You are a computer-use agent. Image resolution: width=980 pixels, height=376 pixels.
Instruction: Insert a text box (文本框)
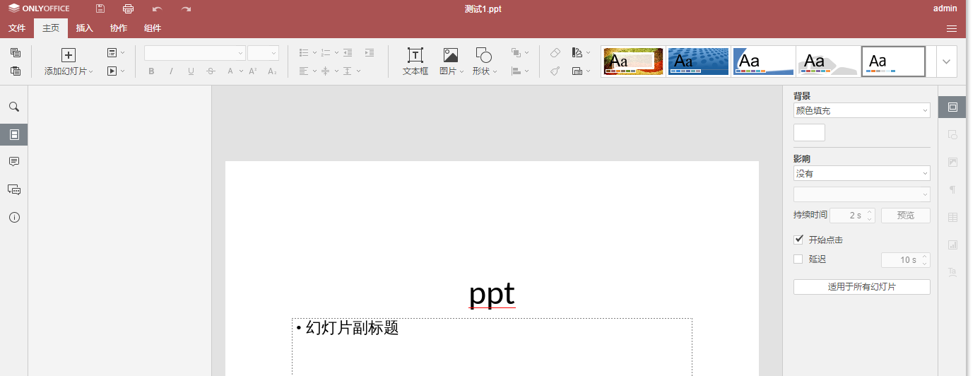[415, 61]
